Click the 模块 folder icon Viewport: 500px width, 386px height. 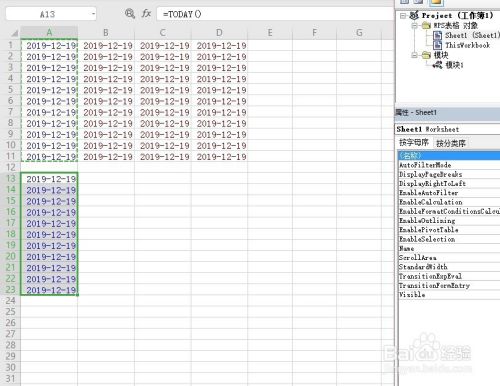[426, 55]
